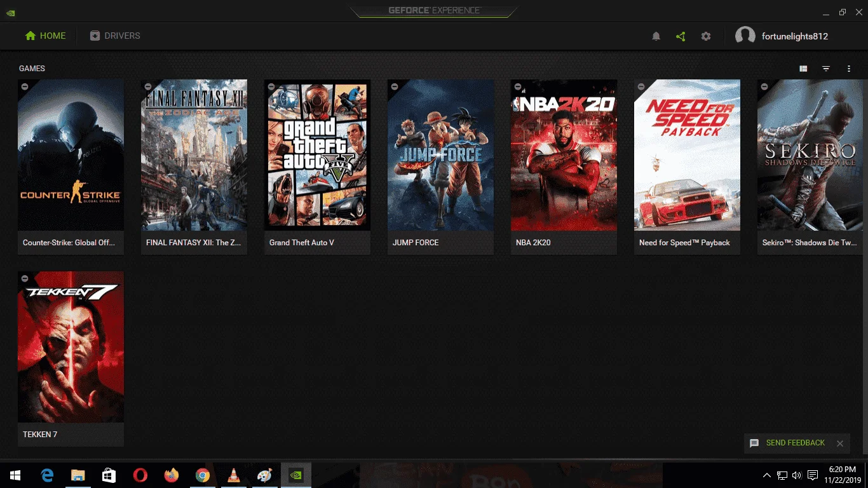Image resolution: width=868 pixels, height=488 pixels.
Task: Switch games to grid view layout icon
Action: click(x=803, y=69)
